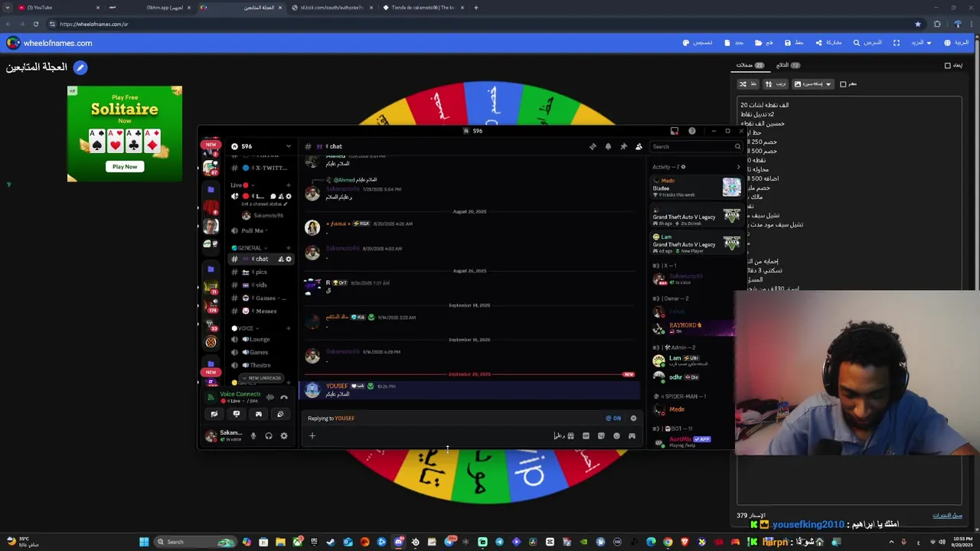The width and height of the screenshot is (980, 551).
Task: Open Windows taskbar Search box
Action: tap(195, 542)
